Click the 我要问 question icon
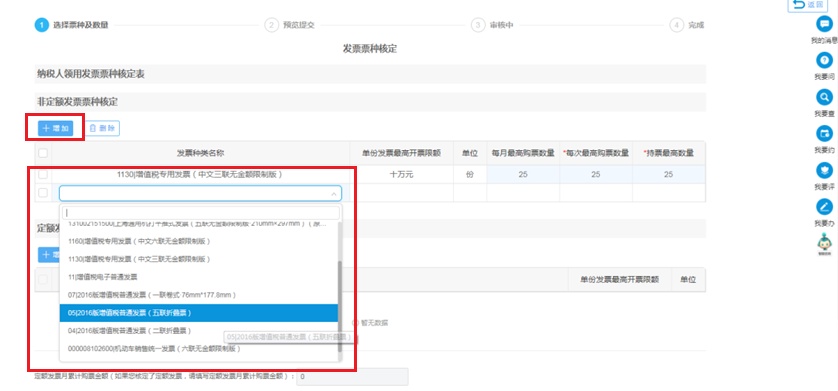838x391 pixels. click(825, 60)
